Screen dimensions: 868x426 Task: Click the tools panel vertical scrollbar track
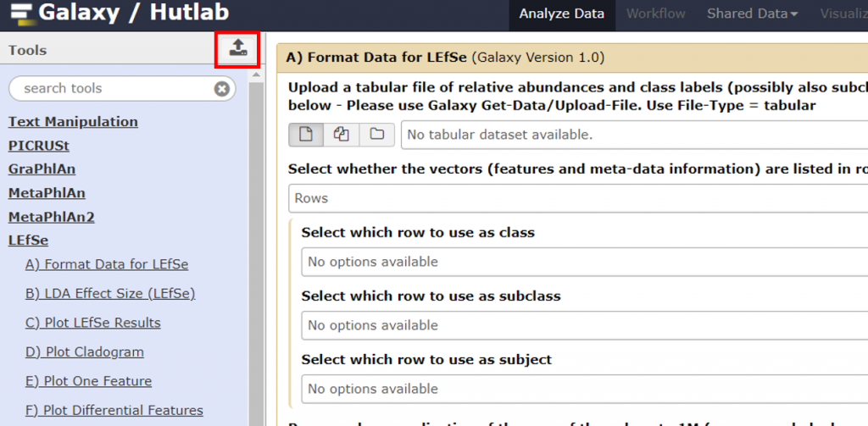(x=256, y=253)
